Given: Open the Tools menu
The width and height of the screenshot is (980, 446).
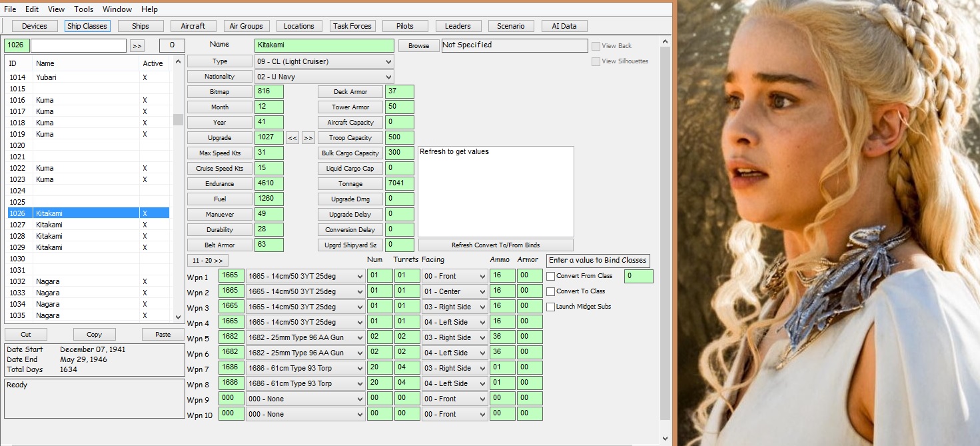Looking at the screenshot, I should [x=84, y=9].
